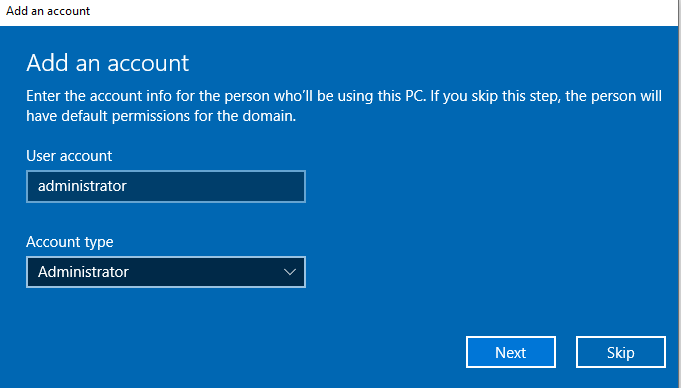
Task: Click the User account text field
Action: pos(166,186)
